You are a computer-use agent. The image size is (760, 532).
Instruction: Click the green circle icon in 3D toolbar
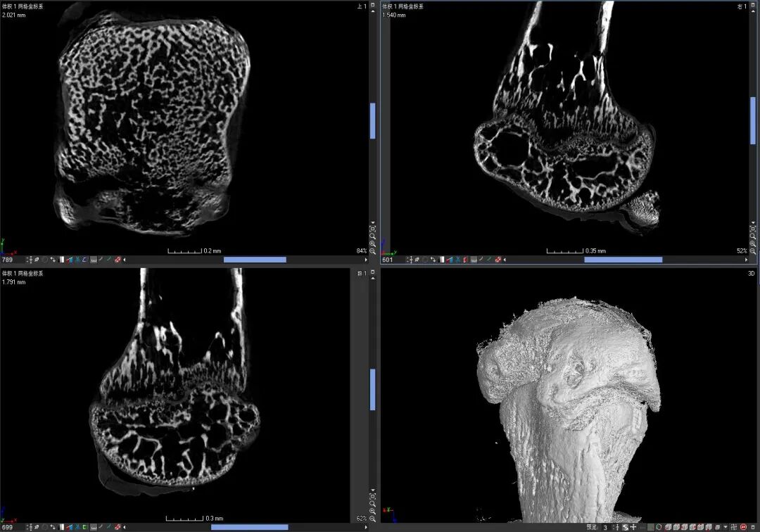click(x=659, y=527)
